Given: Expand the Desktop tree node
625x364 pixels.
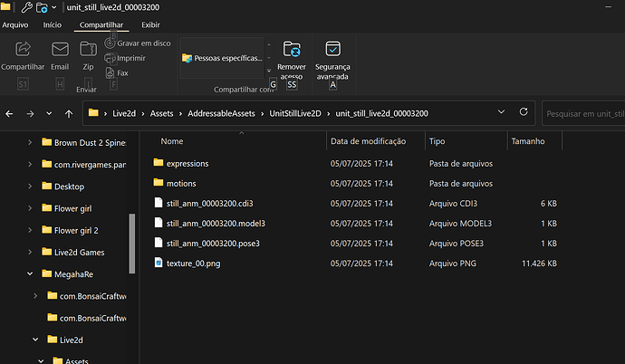Looking at the screenshot, I should click(30, 186).
